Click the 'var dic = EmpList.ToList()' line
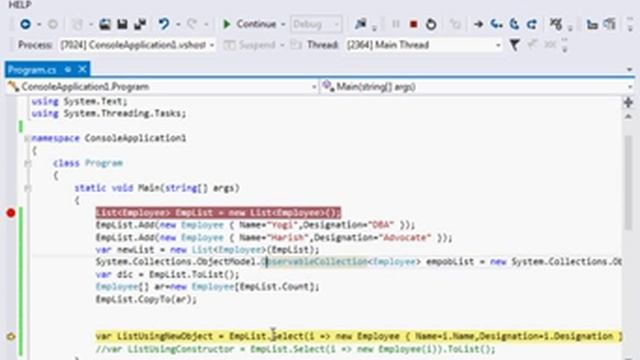The image size is (640, 360). coord(167,275)
